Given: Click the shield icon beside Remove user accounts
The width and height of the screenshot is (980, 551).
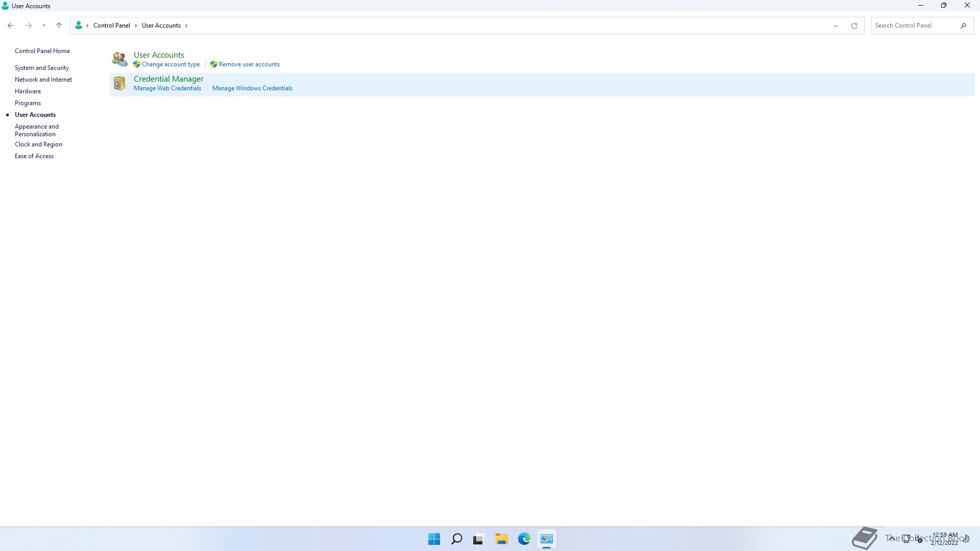Looking at the screenshot, I should click(x=214, y=64).
